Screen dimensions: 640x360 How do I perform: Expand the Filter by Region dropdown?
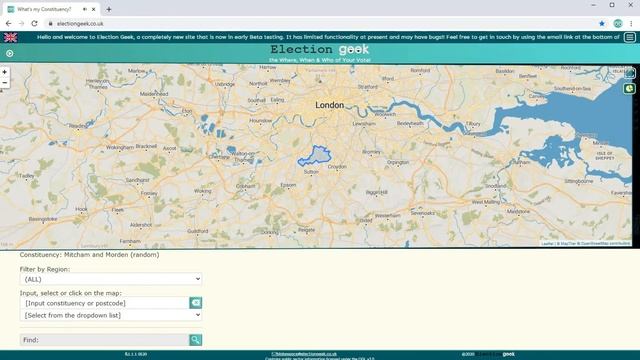(x=111, y=279)
